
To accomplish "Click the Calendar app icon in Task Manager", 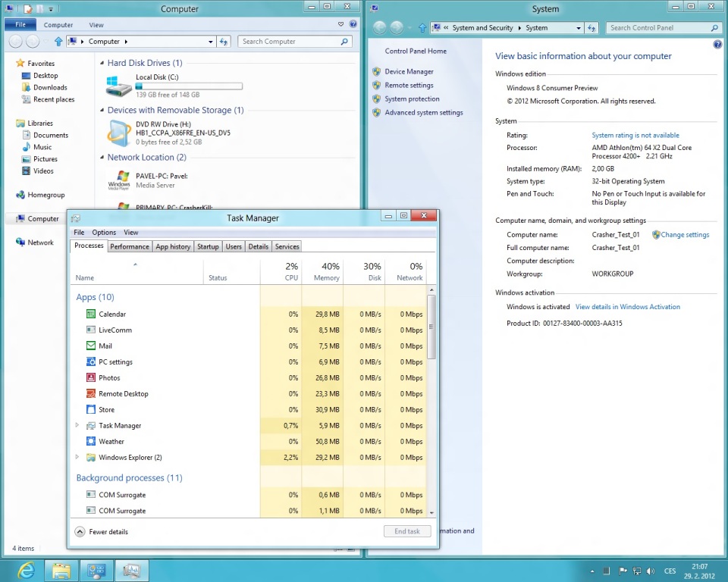I will [90, 314].
